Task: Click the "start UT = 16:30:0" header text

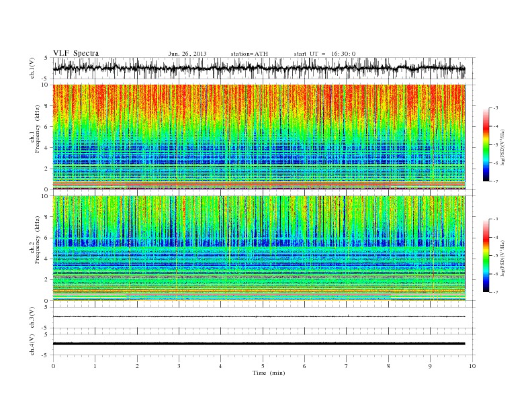Action: pyautogui.click(x=324, y=54)
